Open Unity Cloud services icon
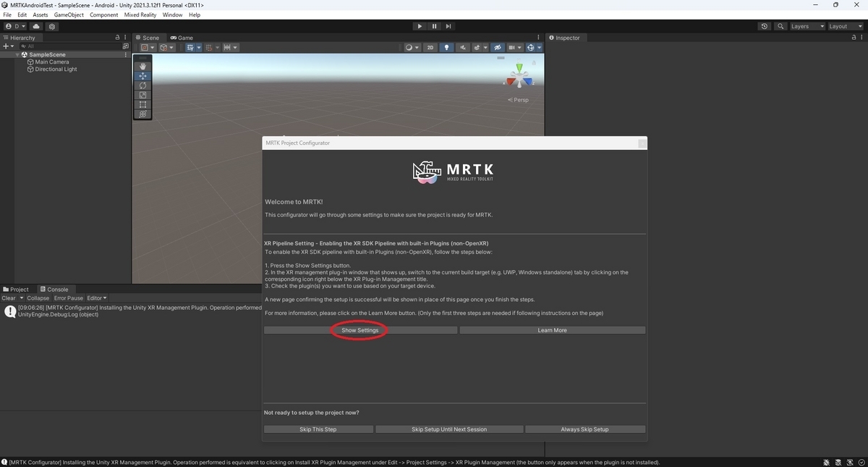Viewport: 868px width, 467px height. pos(36,26)
